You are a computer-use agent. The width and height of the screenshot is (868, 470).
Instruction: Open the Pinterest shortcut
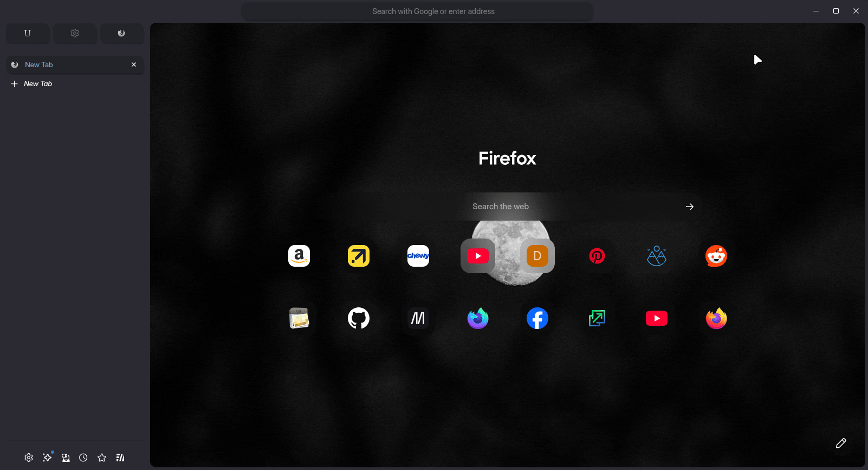coord(597,256)
